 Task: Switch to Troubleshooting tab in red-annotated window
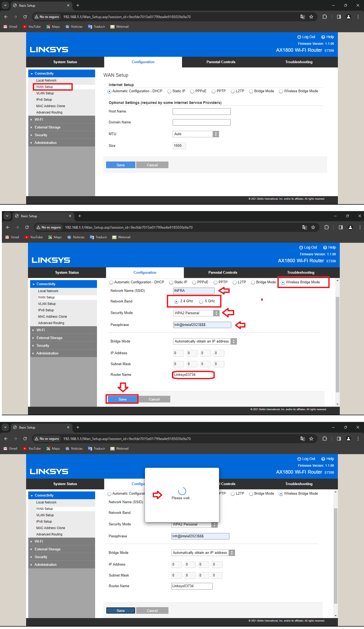tap(301, 273)
